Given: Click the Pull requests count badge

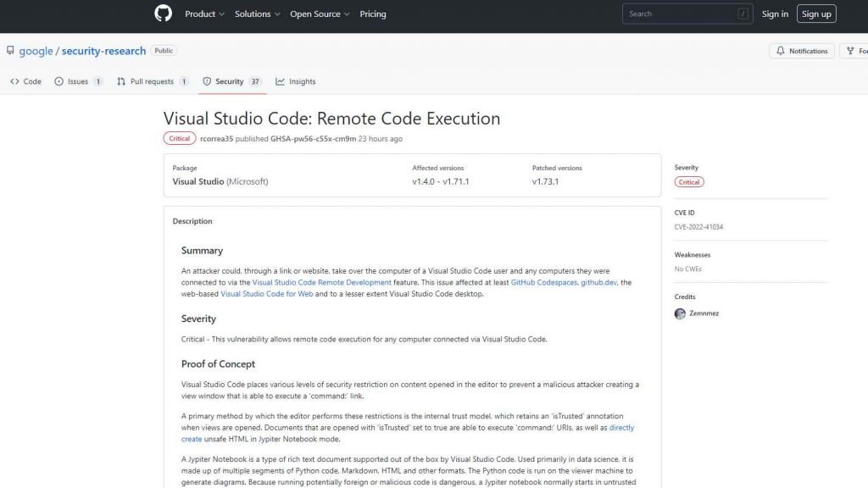Looking at the screenshot, I should (184, 81).
